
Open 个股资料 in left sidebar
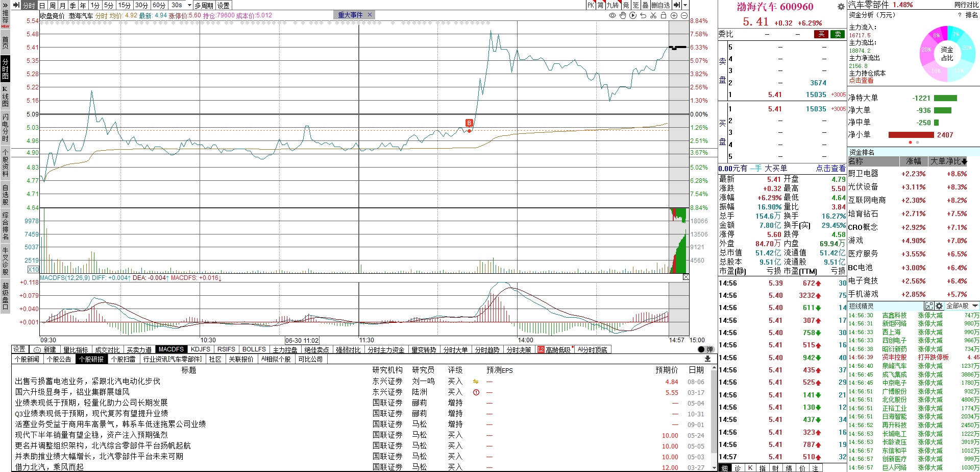pos(5,163)
